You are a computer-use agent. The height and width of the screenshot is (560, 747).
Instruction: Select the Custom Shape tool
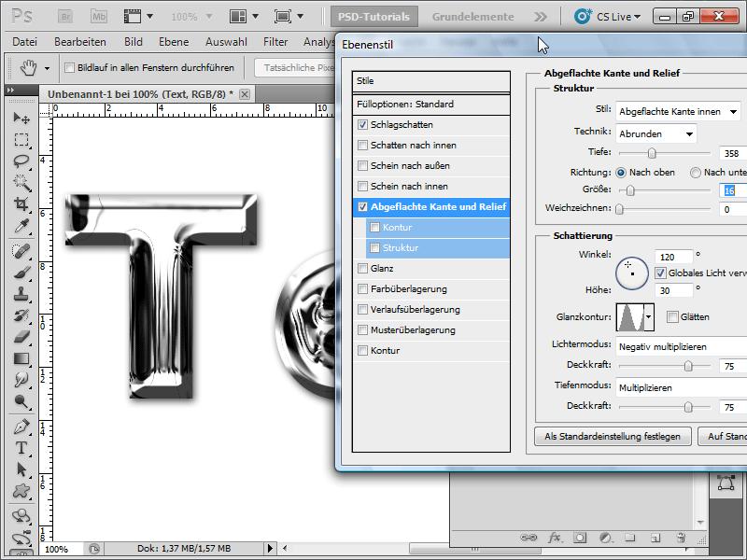(x=21, y=491)
